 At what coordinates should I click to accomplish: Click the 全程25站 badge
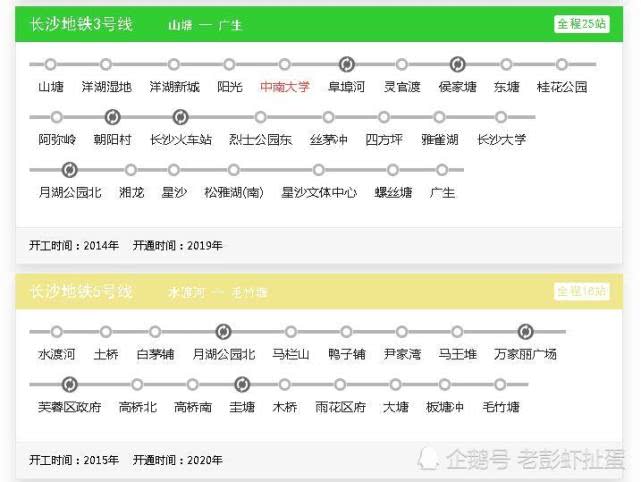tap(582, 24)
